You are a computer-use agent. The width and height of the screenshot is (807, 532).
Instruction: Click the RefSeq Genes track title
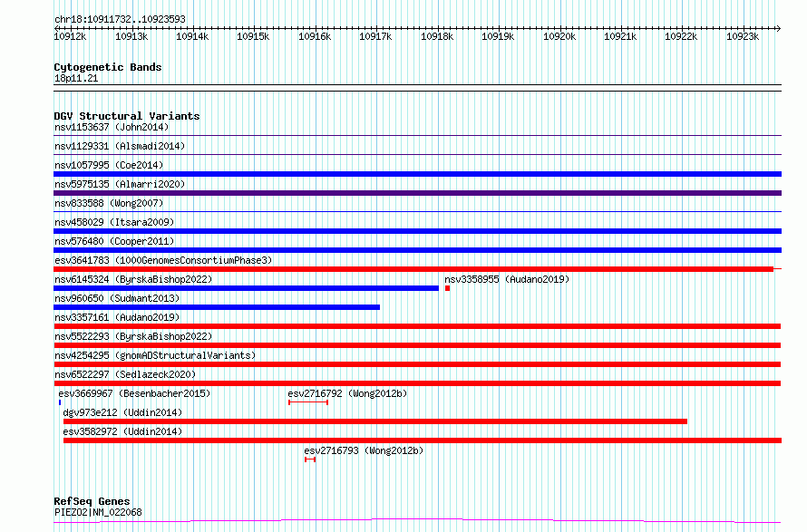coord(92,502)
